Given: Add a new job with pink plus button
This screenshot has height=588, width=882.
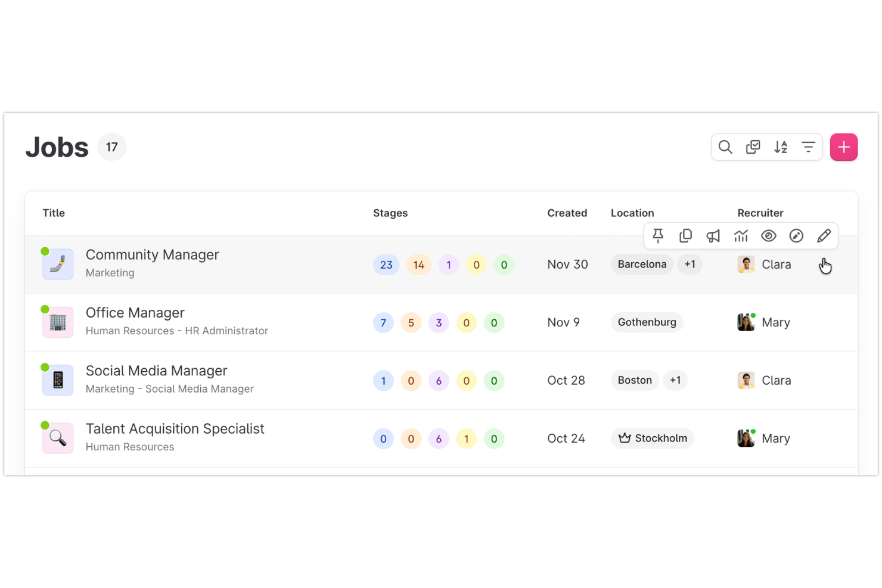Looking at the screenshot, I should click(844, 147).
